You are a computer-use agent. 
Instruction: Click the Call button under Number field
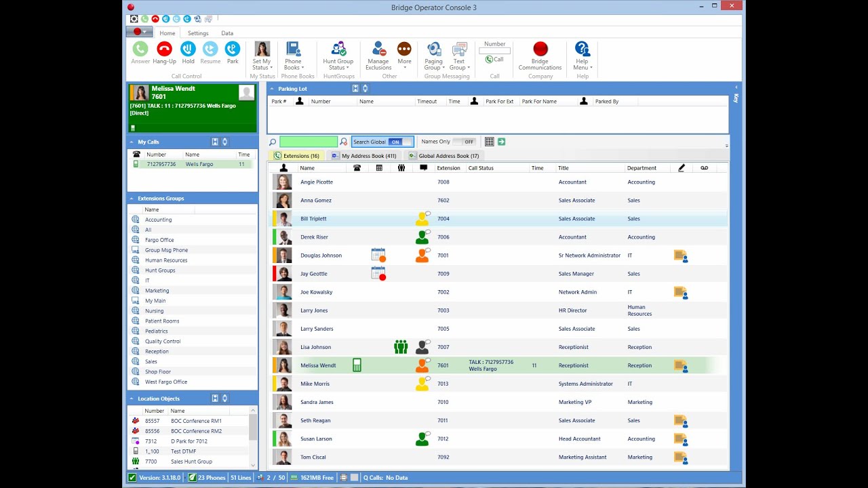(494, 60)
